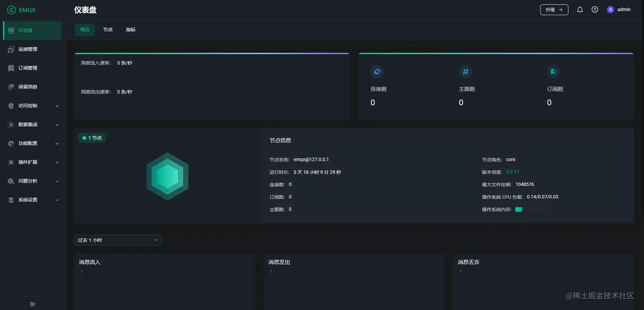The image size is (644, 310).
Task: Click the CPU load value 0.14/0.07/0.03
Action: click(542, 197)
